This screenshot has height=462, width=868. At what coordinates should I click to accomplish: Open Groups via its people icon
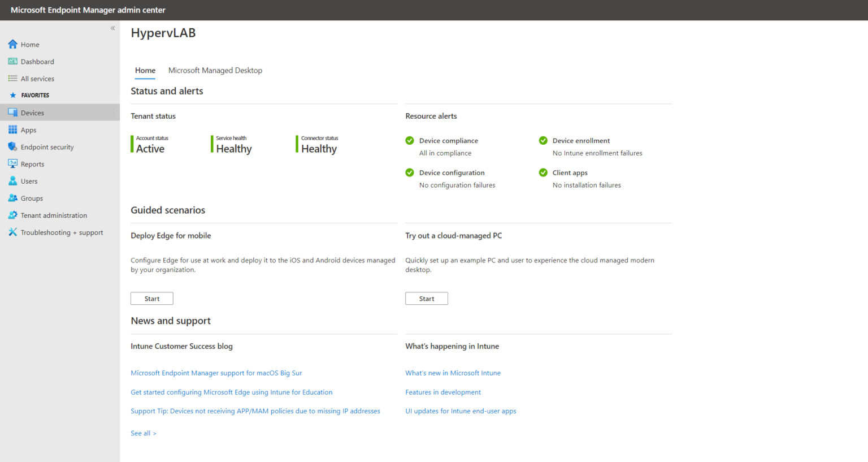pyautogui.click(x=12, y=198)
